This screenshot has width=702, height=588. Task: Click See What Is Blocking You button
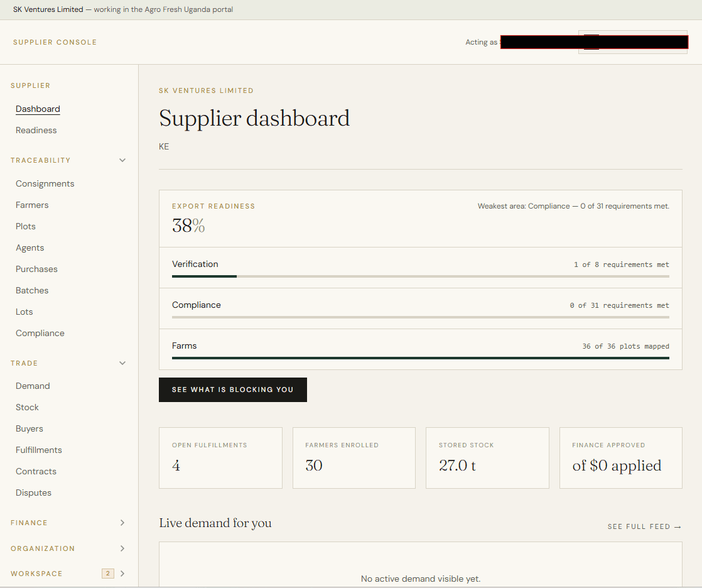pyautogui.click(x=233, y=389)
